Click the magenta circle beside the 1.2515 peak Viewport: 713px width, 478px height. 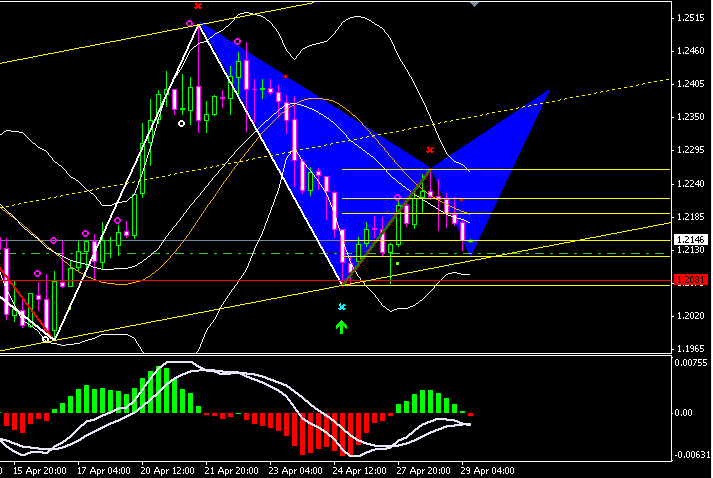tap(190, 23)
